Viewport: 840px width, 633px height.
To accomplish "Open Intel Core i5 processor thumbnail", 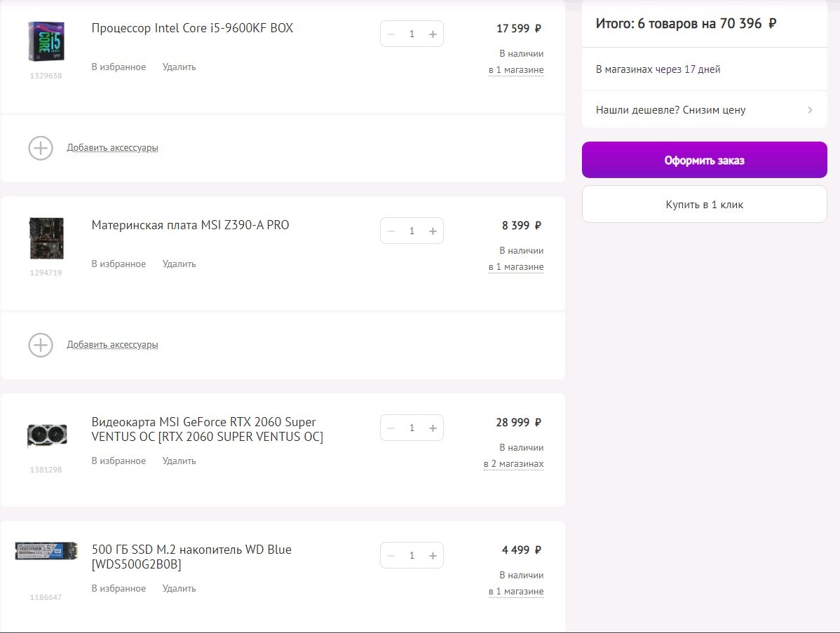I will point(46,41).
